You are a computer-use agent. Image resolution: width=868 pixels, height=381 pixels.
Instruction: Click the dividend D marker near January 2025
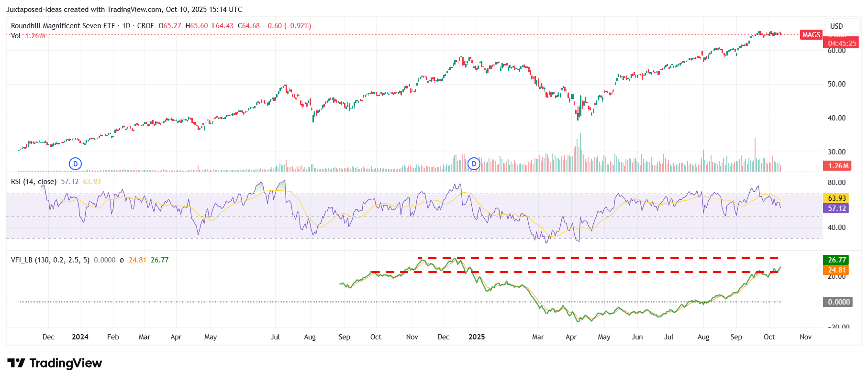pos(474,163)
